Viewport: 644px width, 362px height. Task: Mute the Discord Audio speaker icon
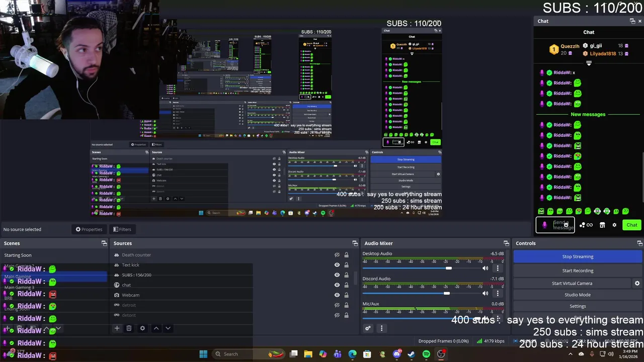click(x=485, y=293)
